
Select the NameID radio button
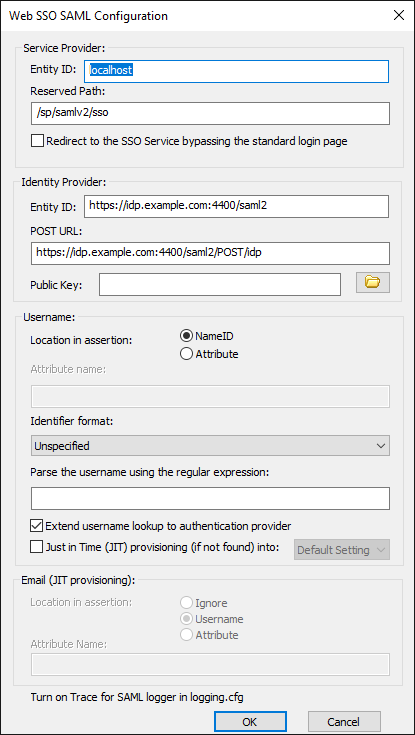pos(186,336)
